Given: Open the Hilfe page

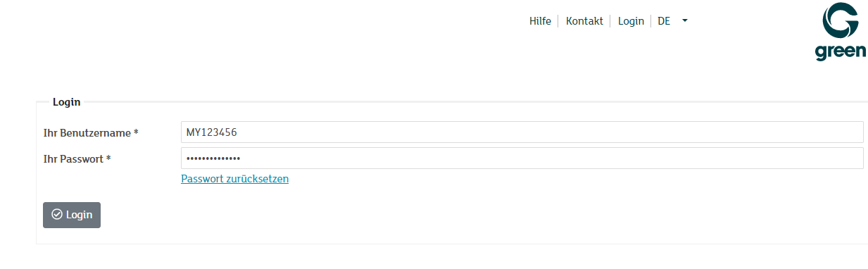Looking at the screenshot, I should [x=540, y=21].
